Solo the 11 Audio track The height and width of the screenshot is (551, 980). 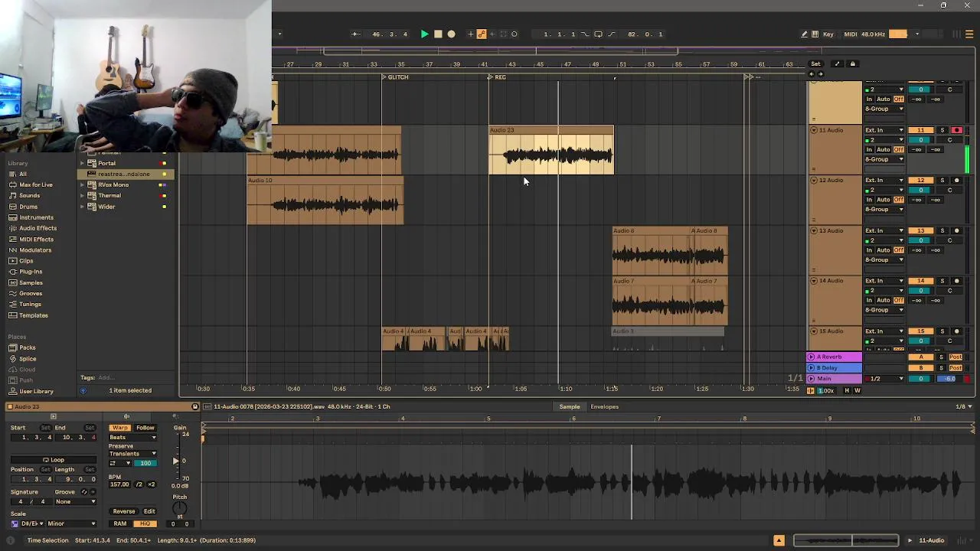942,130
